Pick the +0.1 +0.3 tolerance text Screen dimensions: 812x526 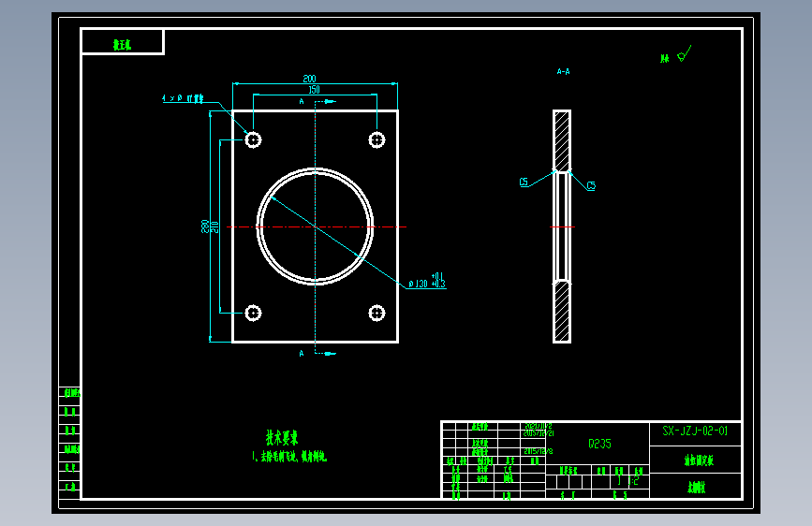coord(438,280)
